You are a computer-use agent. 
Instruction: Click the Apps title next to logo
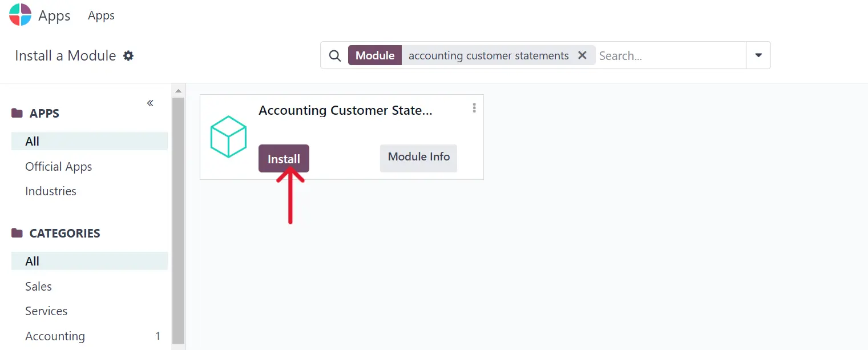coord(54,15)
